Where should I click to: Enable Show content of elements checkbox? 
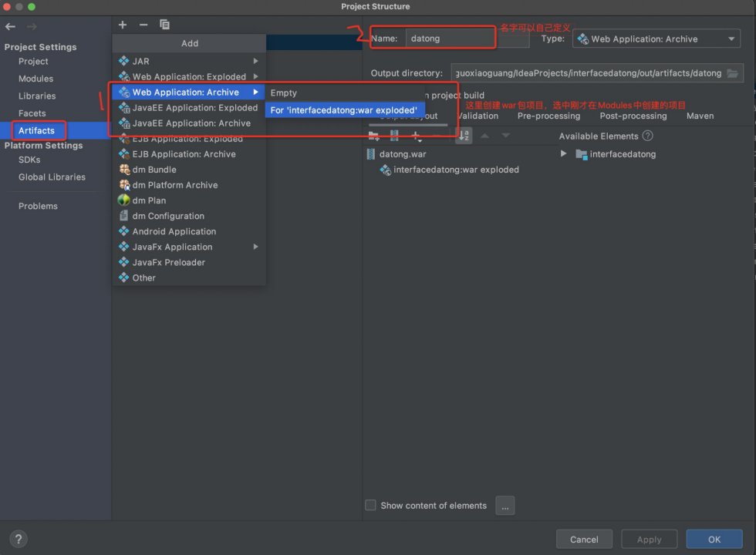370,505
